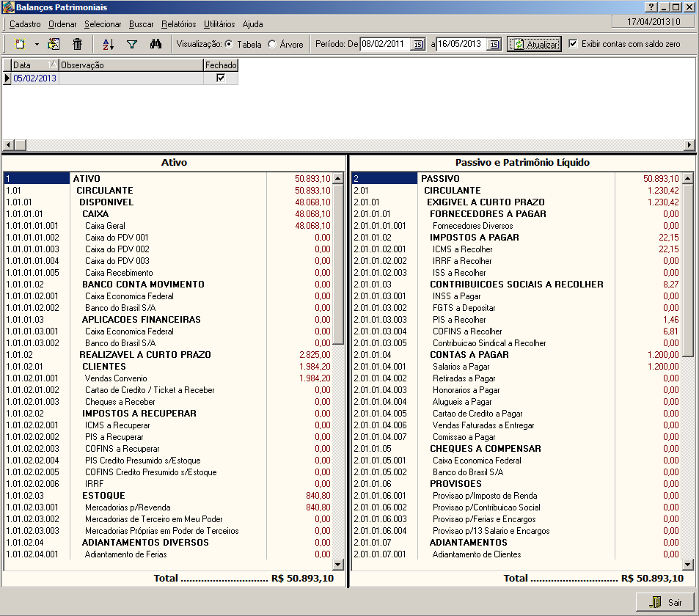The height and width of the screenshot is (616, 699).
Task: Select the CHEQUES A COMPENSAR row
Action: pos(516,449)
